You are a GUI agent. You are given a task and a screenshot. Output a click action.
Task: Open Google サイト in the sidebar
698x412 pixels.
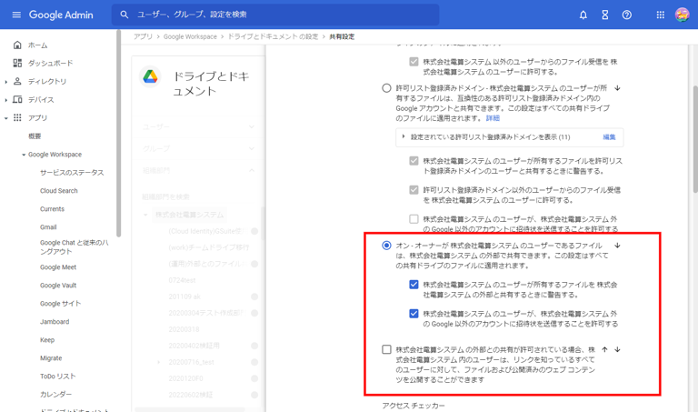60,303
